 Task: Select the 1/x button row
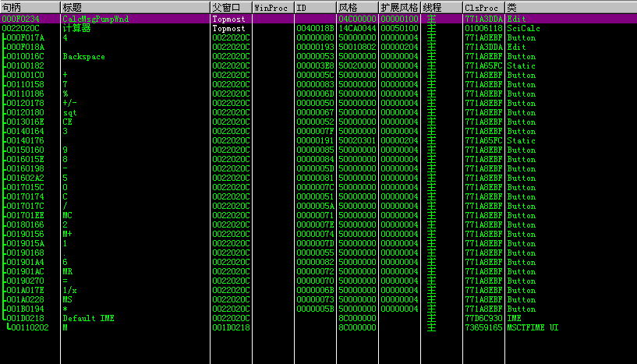[70, 290]
